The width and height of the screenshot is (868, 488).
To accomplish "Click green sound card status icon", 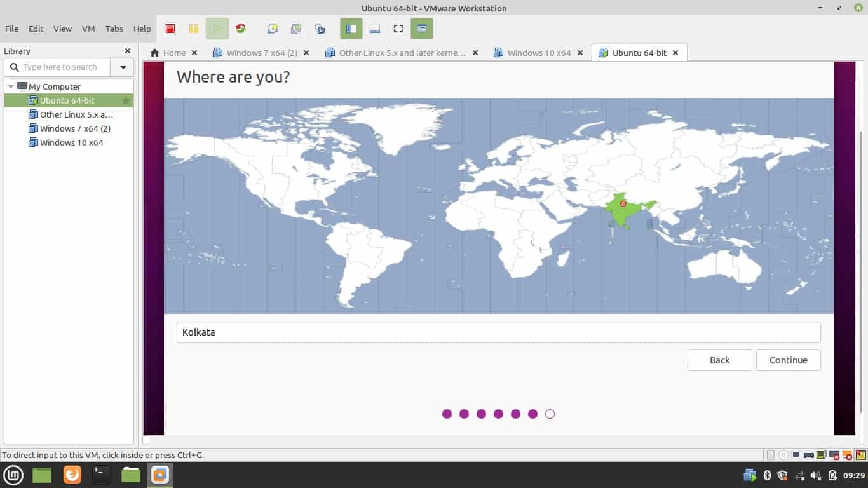I will coord(822,455).
